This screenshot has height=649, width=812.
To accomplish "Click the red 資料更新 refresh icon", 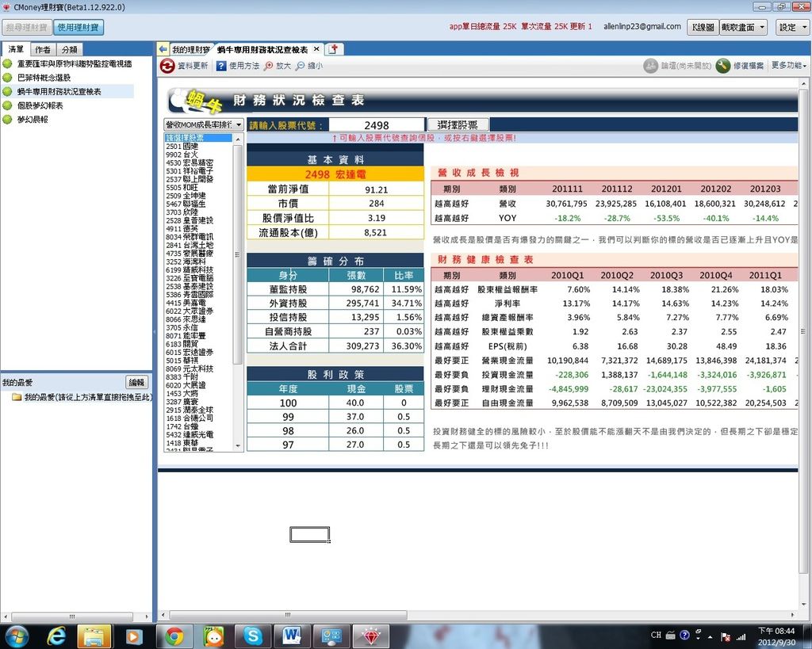I will tap(167, 66).
